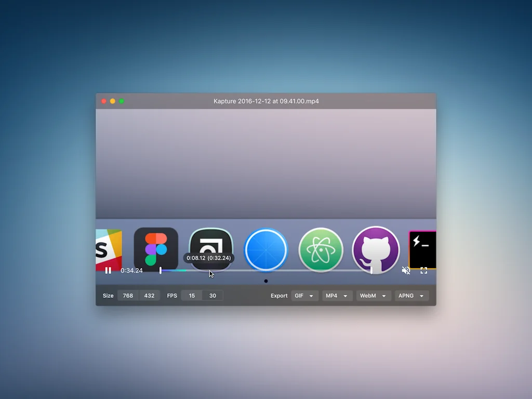The width and height of the screenshot is (532, 399).
Task: Click the Slack icon at left edge
Action: point(109,250)
